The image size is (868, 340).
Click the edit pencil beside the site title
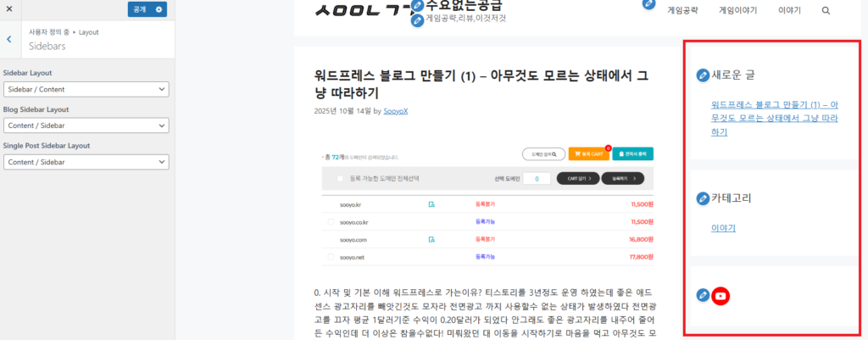click(x=417, y=7)
